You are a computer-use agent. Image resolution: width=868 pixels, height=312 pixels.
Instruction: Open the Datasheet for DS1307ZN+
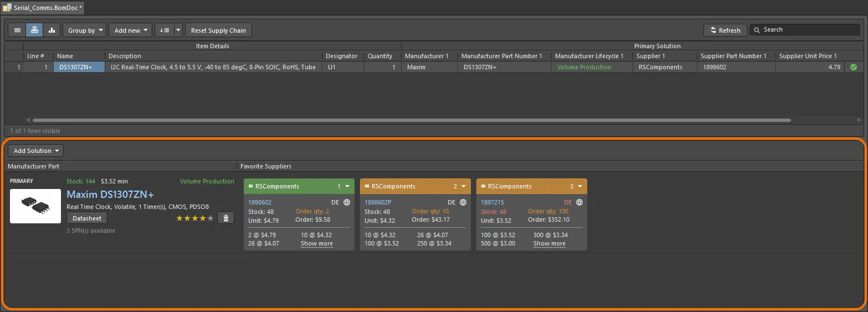coord(87,218)
